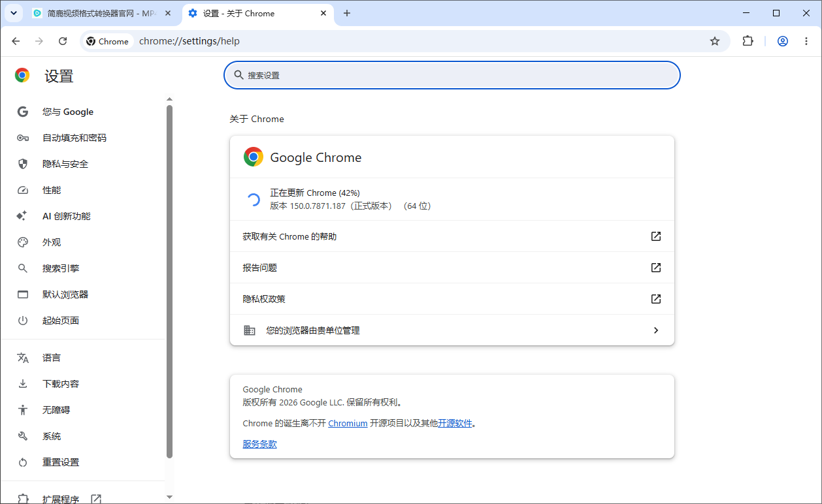
Task: Click the update progress spinner
Action: click(253, 199)
